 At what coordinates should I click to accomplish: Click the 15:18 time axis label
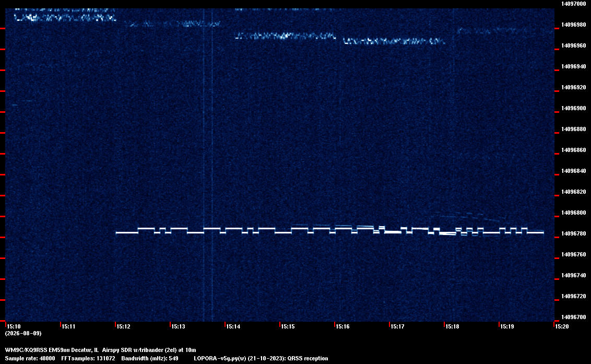453,326
